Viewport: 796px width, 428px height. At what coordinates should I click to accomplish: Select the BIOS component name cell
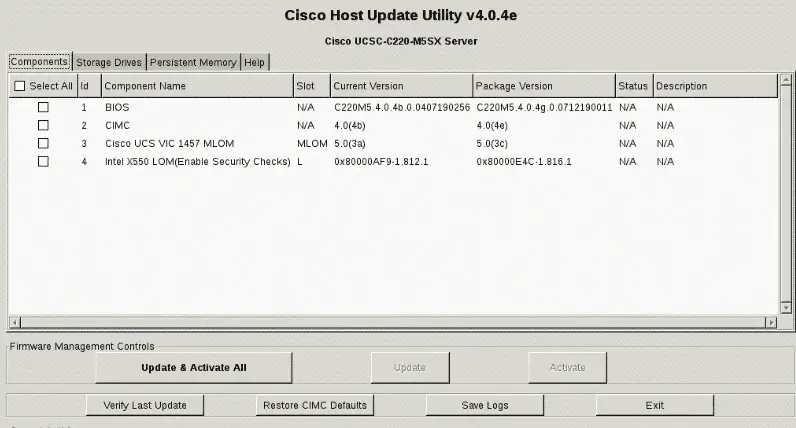coord(117,108)
